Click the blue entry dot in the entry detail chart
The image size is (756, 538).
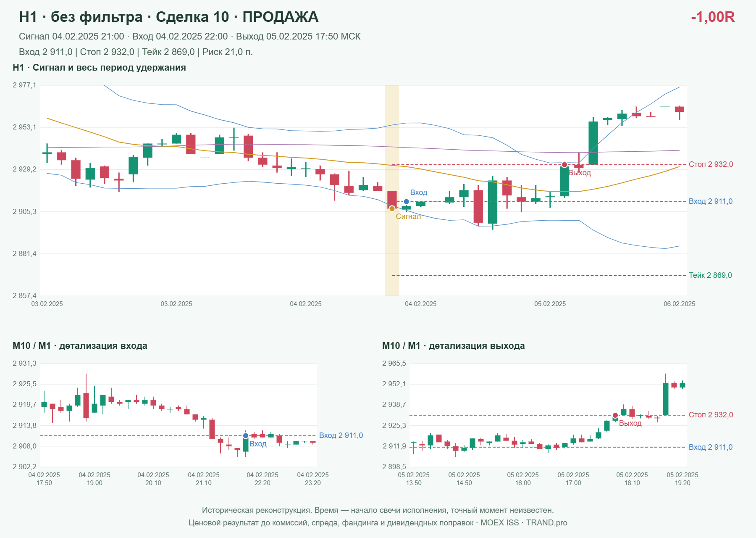point(246,436)
